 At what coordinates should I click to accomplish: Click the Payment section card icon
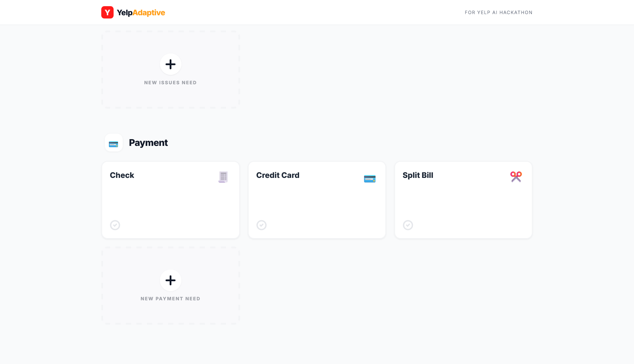114,143
